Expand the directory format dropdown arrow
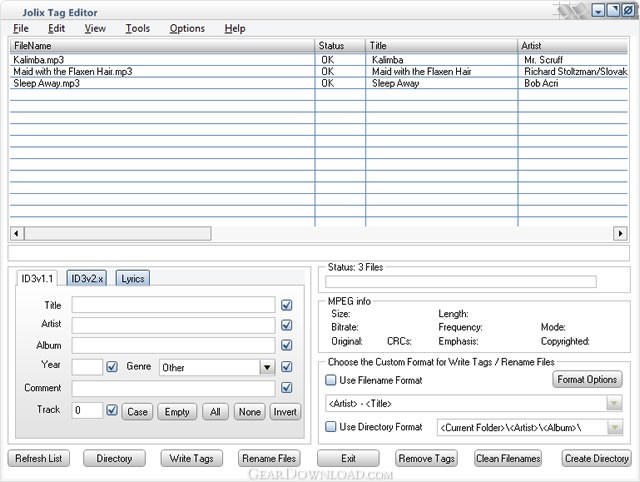Screen dimensions: 640x482 (x=615, y=428)
